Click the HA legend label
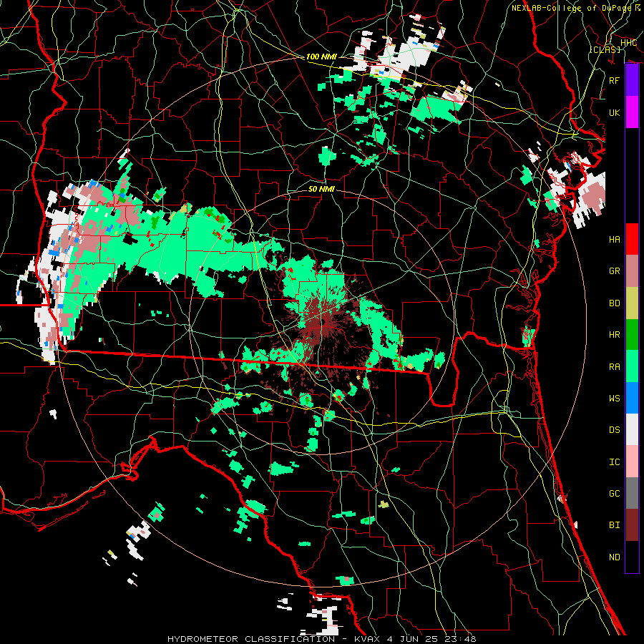Viewport: 644px width, 644px height. click(615, 239)
